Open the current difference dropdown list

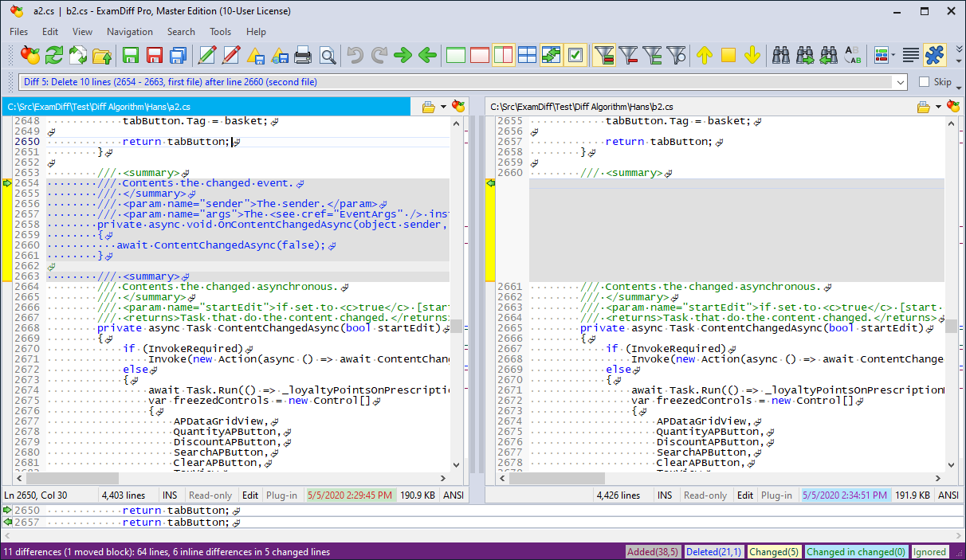[901, 82]
